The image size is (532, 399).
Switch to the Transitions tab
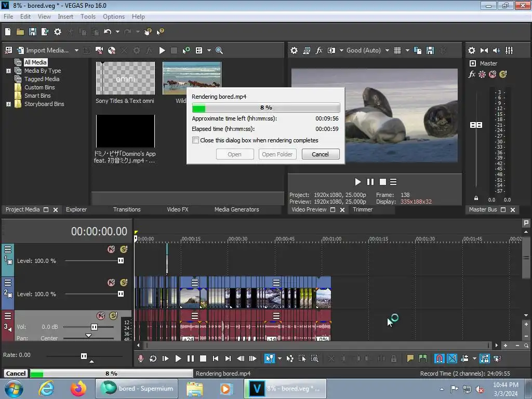tap(127, 209)
